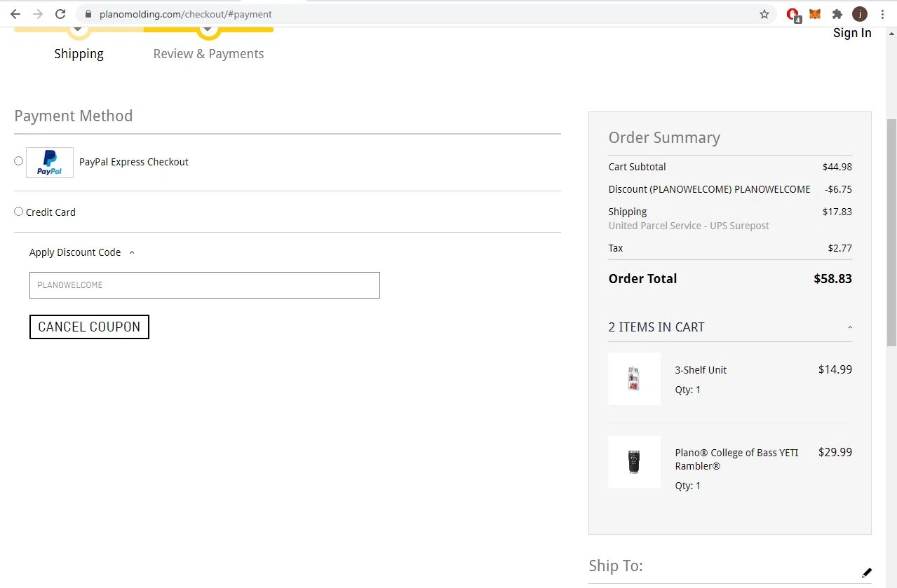Click Plano College of Bass YETI Rambler name

tap(736, 459)
